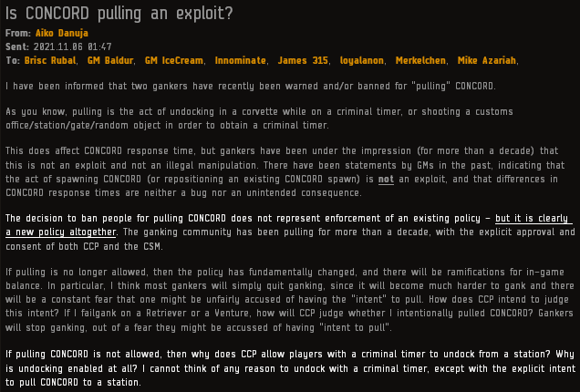This screenshot has height=392, width=580.
Task: Click James 315 in the To line
Action: [303, 61]
